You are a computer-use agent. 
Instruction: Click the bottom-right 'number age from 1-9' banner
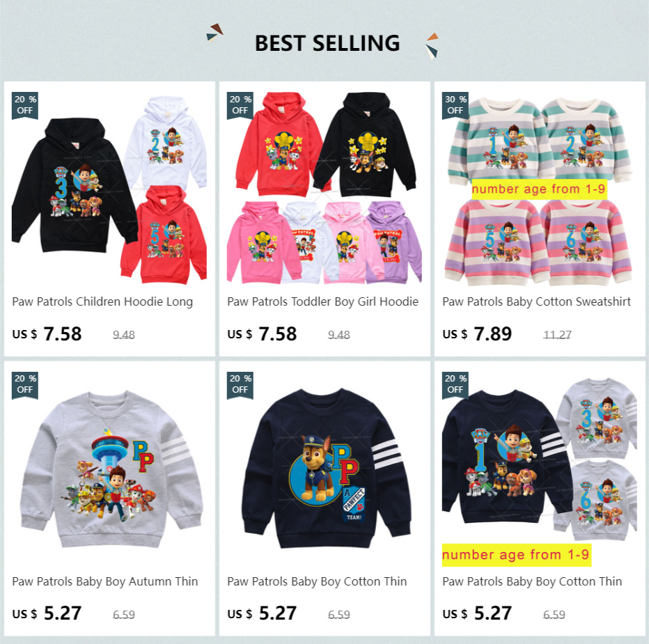[516, 555]
